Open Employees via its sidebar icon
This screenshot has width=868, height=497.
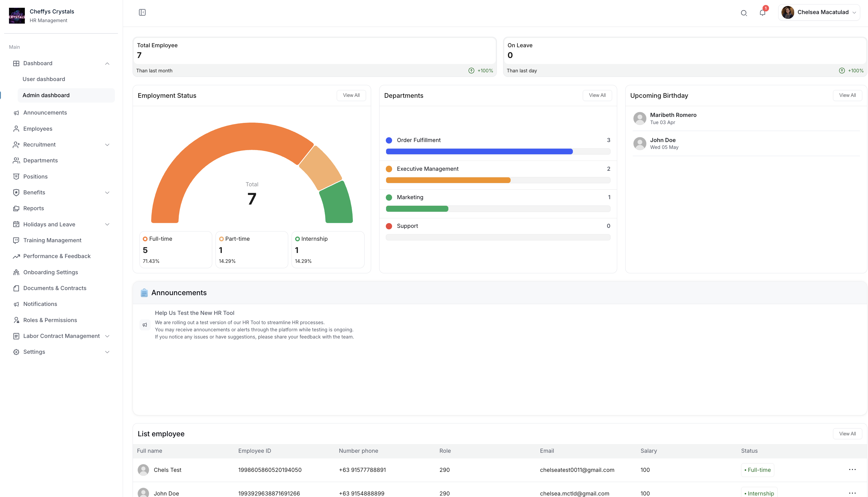[x=16, y=129]
